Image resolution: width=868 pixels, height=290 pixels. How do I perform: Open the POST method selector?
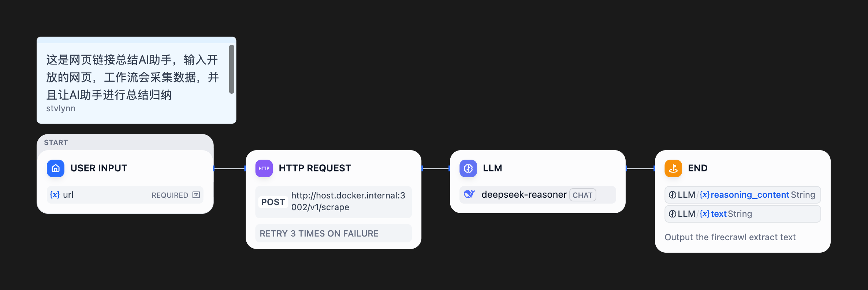click(x=273, y=202)
